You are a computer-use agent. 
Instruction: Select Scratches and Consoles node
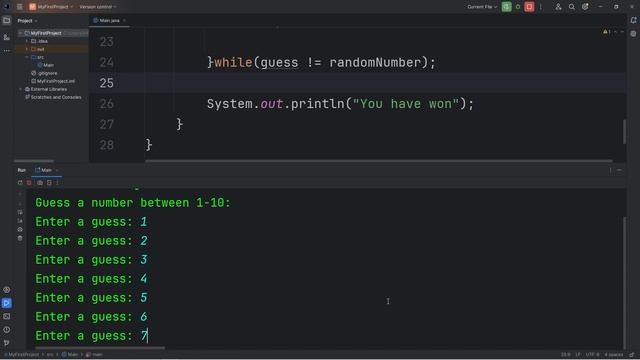[53, 97]
